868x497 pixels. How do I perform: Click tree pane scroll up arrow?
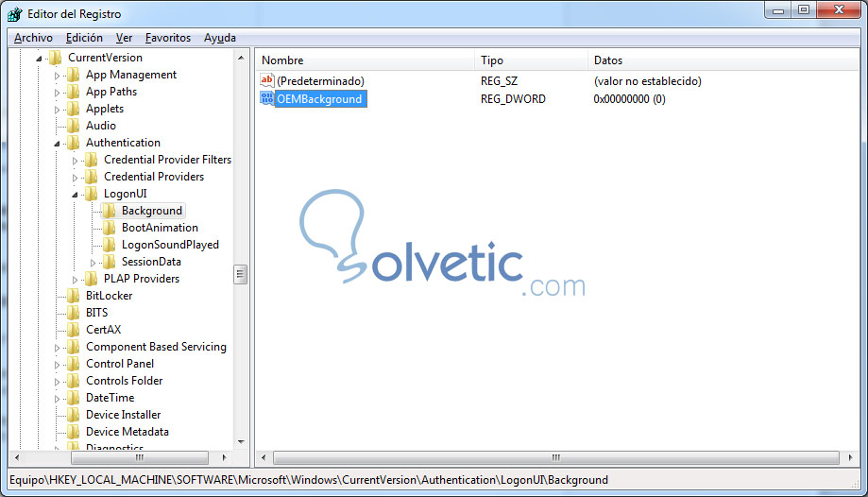point(241,58)
